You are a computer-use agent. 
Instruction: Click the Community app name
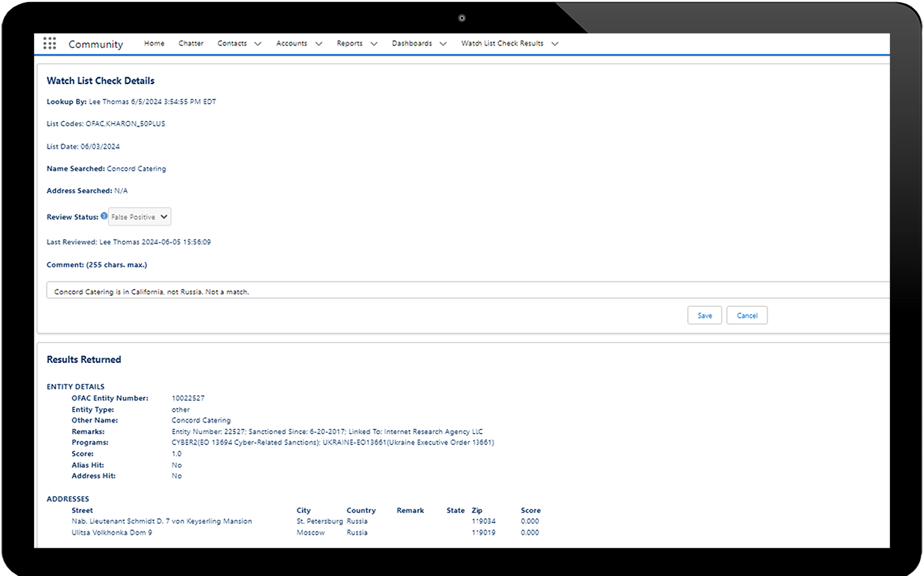[x=96, y=44]
